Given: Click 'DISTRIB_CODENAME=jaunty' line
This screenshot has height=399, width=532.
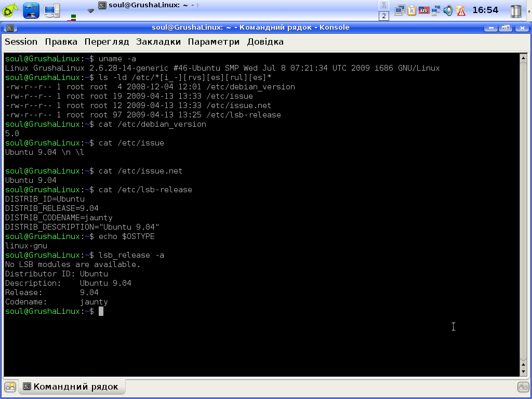Looking at the screenshot, I should tap(59, 218).
